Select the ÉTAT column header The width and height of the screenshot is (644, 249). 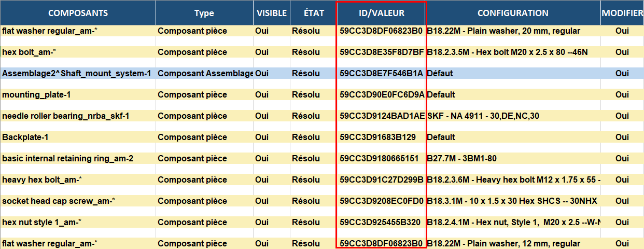coord(313,13)
